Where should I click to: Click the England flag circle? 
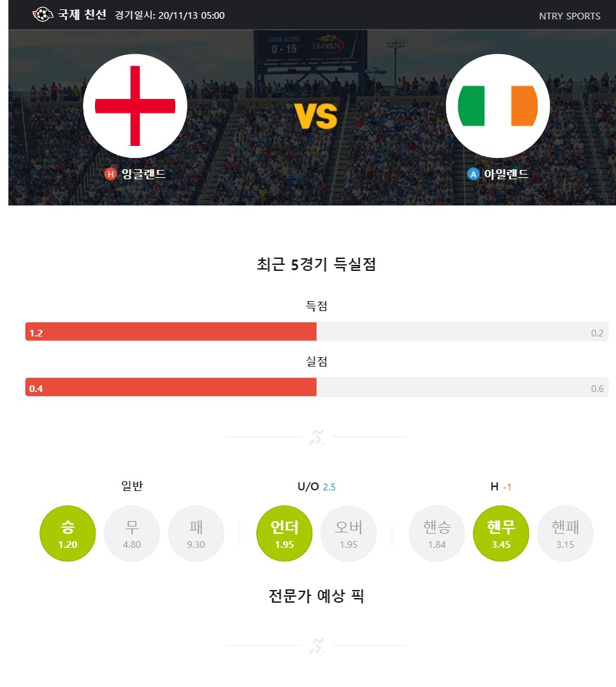pos(135,106)
